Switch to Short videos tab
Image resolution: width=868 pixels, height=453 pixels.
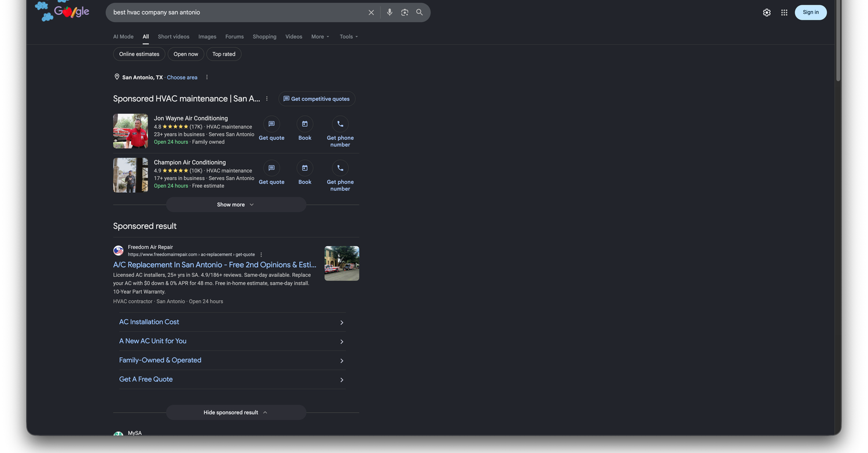point(174,36)
